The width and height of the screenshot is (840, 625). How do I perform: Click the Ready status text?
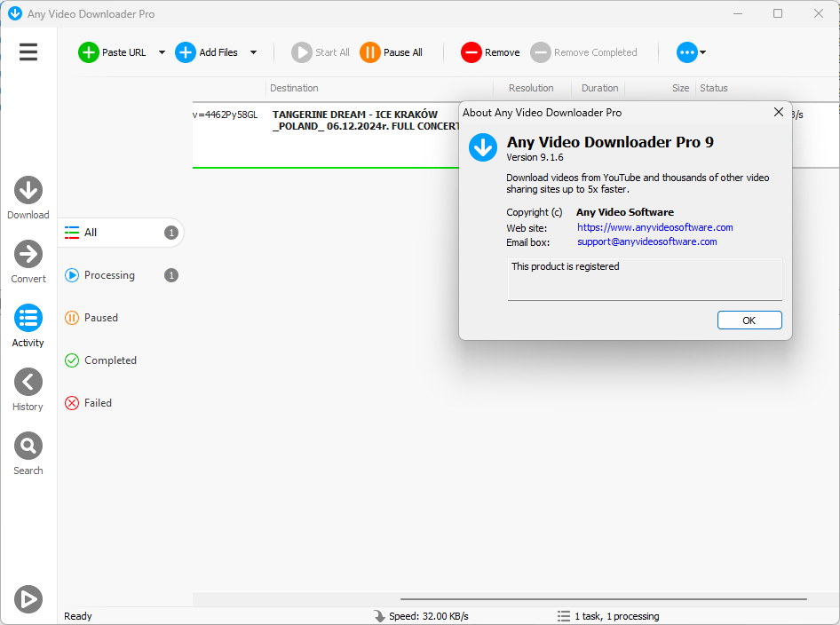pos(77,616)
